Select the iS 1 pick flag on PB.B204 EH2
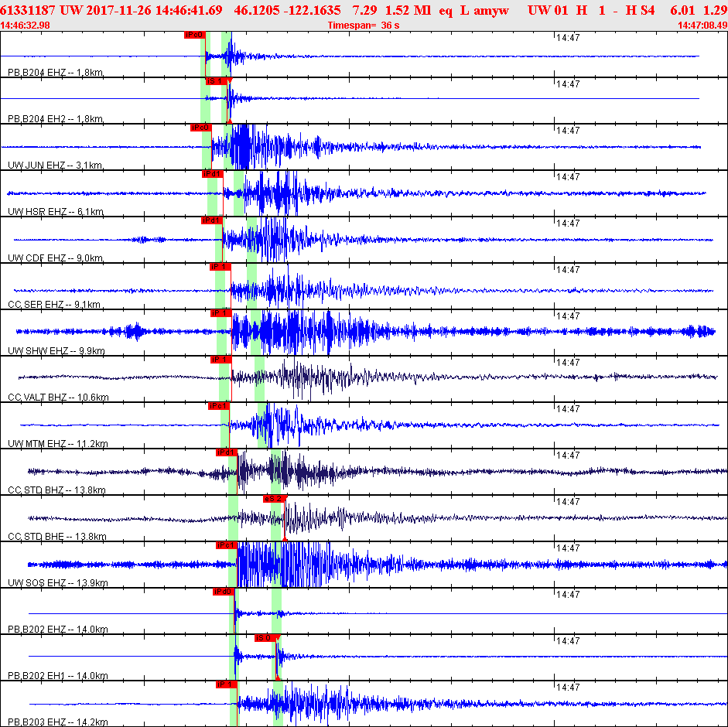This screenshot has height=727, width=728. click(x=217, y=81)
